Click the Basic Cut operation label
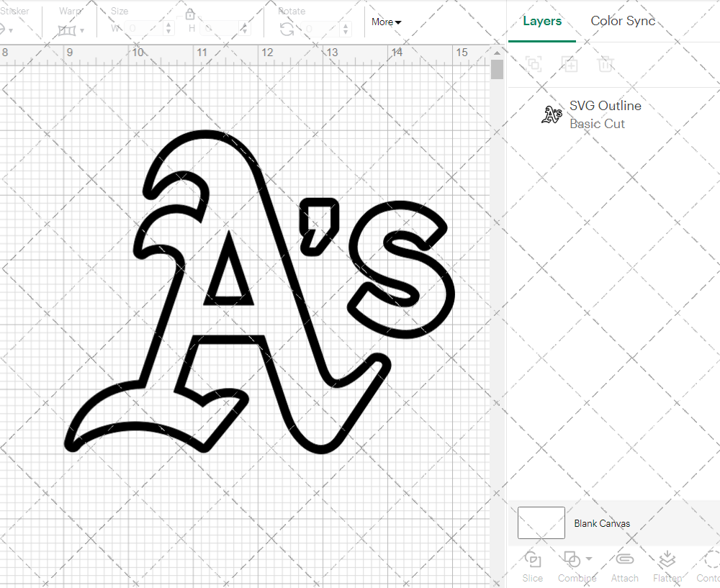This screenshot has height=588, width=720. [x=597, y=124]
